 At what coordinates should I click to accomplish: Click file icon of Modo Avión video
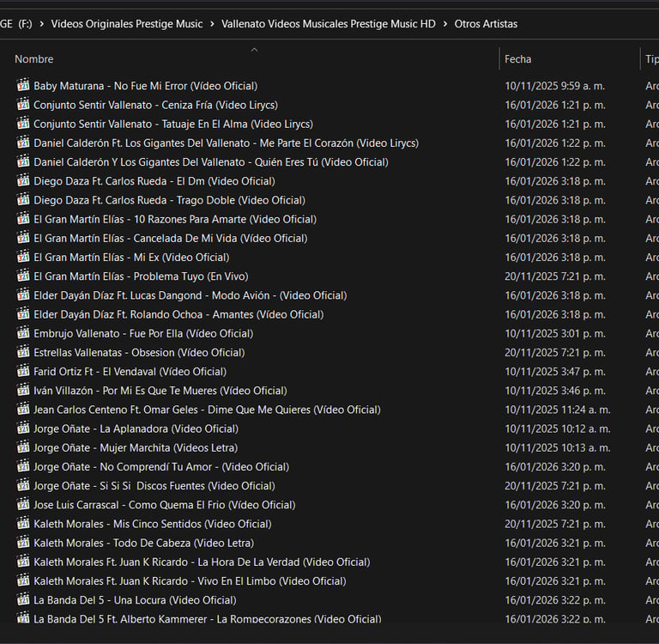[23, 295]
